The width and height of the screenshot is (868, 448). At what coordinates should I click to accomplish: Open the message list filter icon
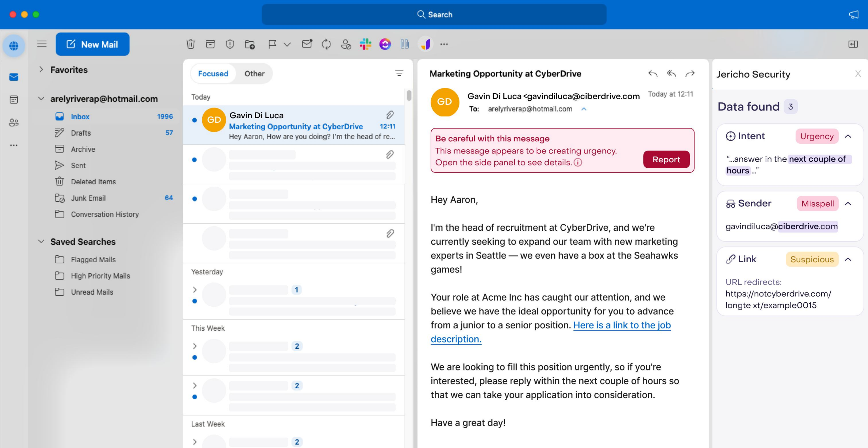(x=399, y=73)
